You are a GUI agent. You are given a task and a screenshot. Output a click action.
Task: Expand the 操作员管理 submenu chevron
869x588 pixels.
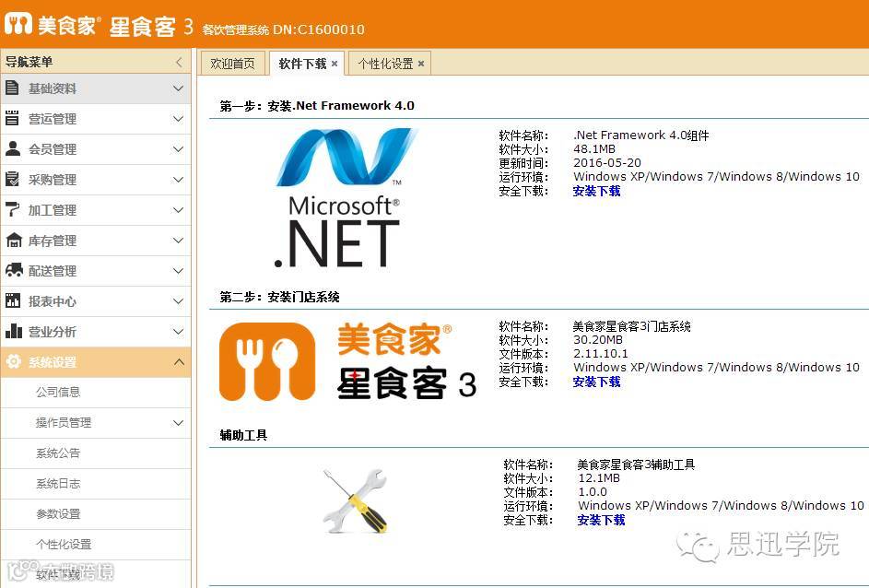coord(178,423)
